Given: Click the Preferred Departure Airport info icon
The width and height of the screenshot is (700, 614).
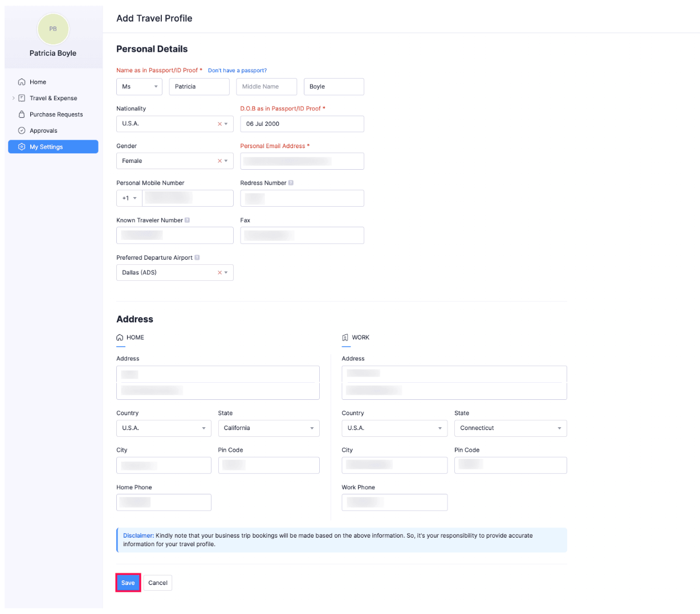Looking at the screenshot, I should tap(197, 257).
